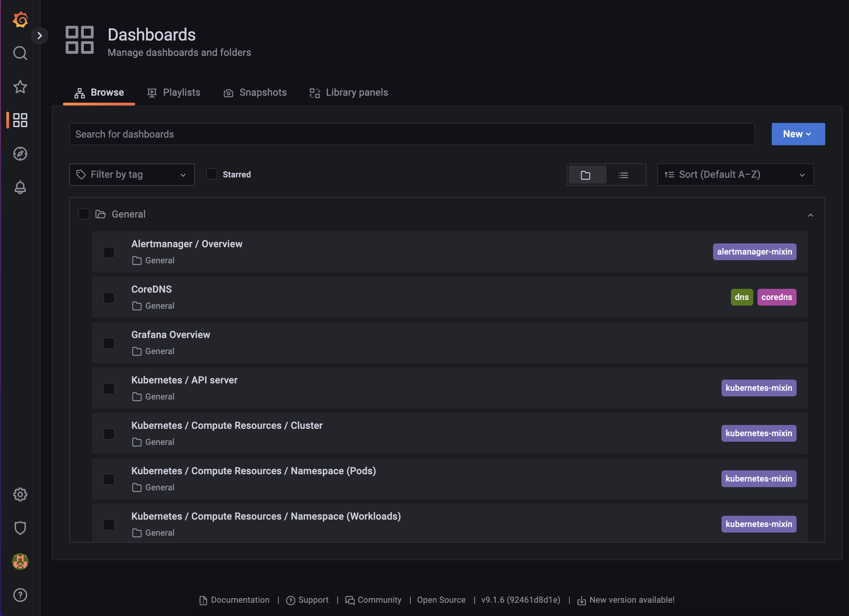Image resolution: width=849 pixels, height=616 pixels.
Task: Switch to the Playlists tab
Action: coord(174,93)
